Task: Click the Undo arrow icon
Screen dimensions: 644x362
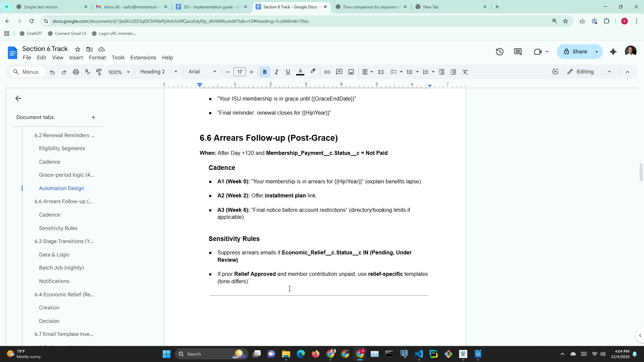Action: click(x=52, y=72)
